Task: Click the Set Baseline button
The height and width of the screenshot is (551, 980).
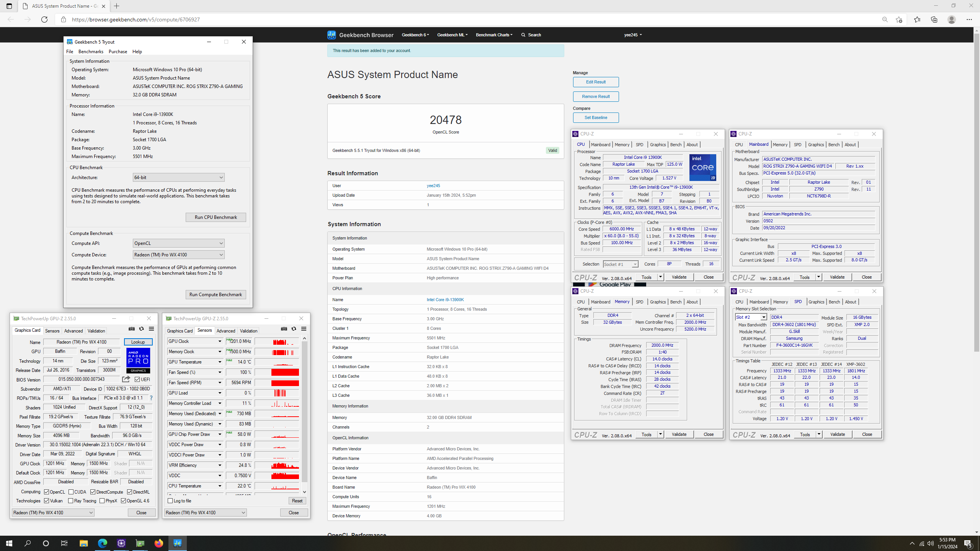Action: (596, 117)
